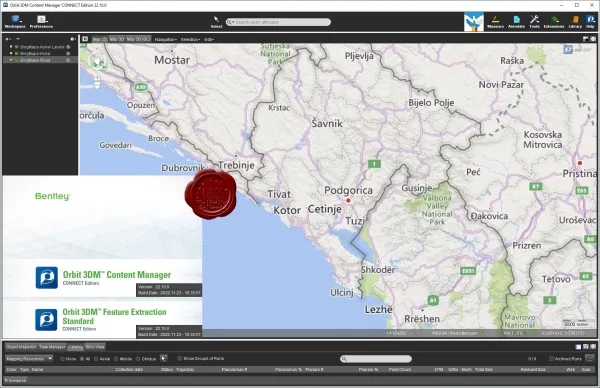Viewport: 600px width, 388px height.
Task: Open the Mapping Resources combo box
Action: (x=29, y=359)
